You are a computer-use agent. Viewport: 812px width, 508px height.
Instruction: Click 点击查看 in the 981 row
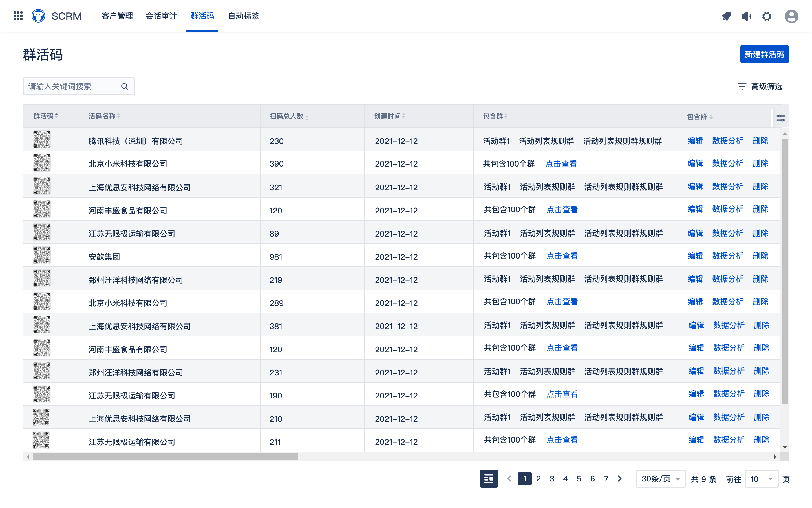[x=562, y=256]
